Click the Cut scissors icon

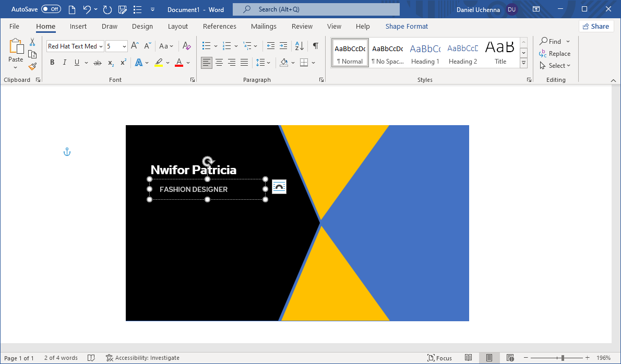tap(32, 42)
